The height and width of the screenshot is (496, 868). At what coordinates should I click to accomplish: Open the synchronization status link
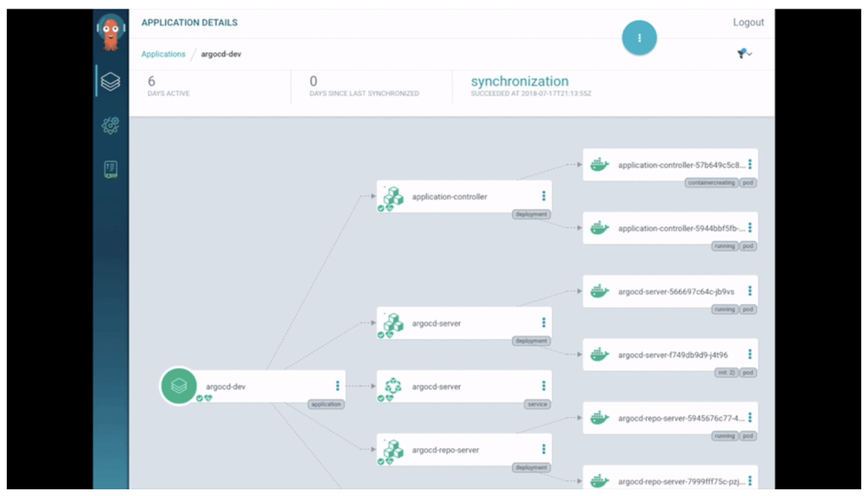pyautogui.click(x=519, y=82)
